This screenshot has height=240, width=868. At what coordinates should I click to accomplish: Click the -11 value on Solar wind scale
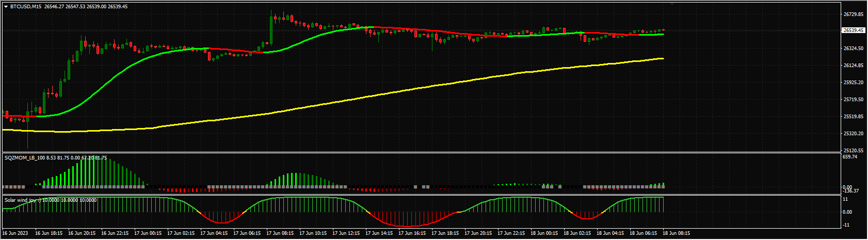click(846, 225)
